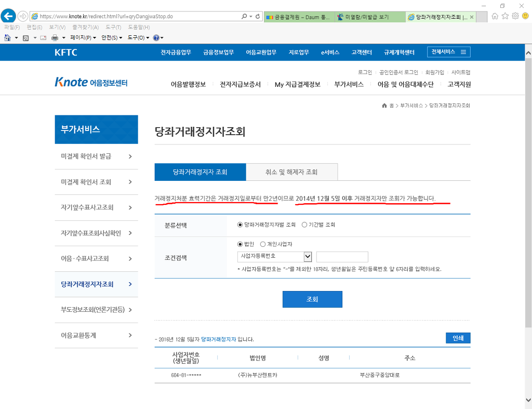Viewport: 532px width, 409px height.
Task: Open the 사업자등록번호 dropdown
Action: coord(307,257)
